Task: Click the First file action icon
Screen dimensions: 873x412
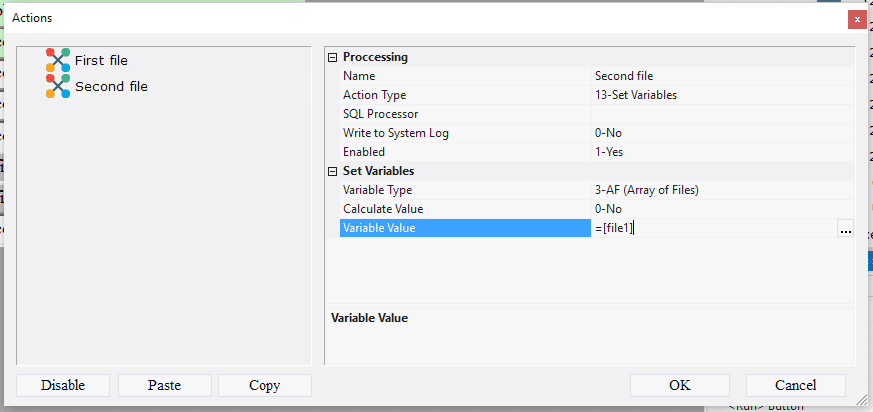Action: coord(58,60)
